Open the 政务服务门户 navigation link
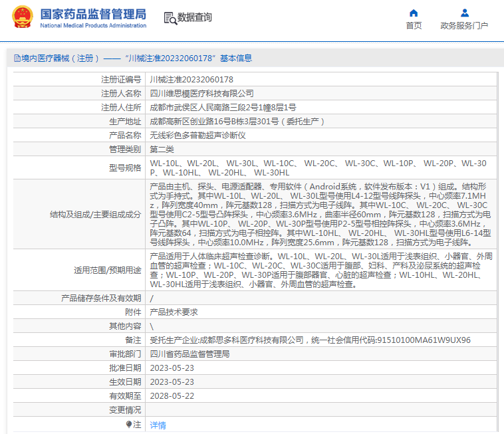 [x=464, y=26]
